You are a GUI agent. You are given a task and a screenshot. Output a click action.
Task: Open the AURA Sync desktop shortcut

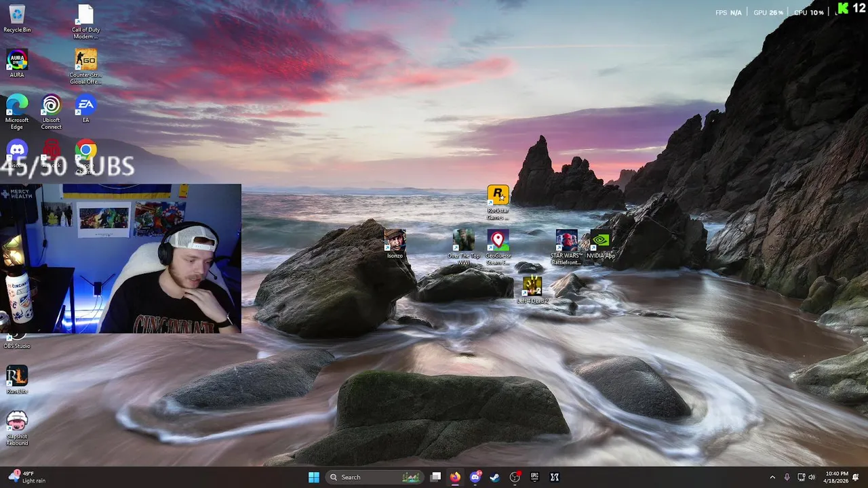[17, 63]
